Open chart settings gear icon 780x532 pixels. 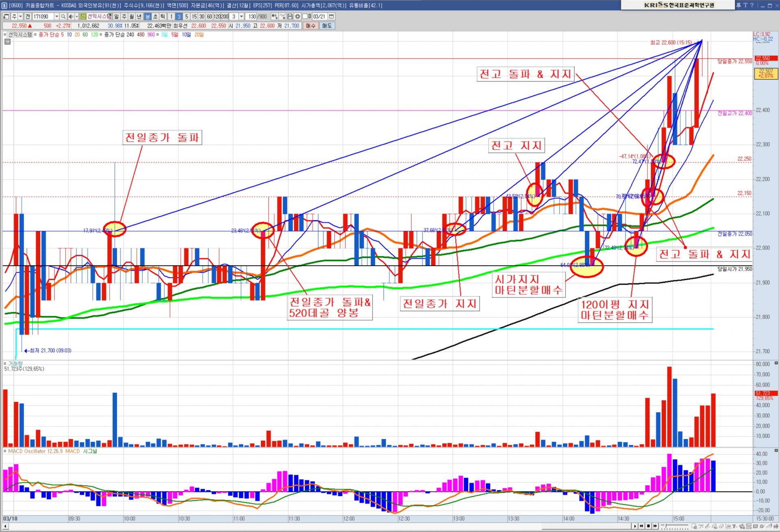(298, 17)
